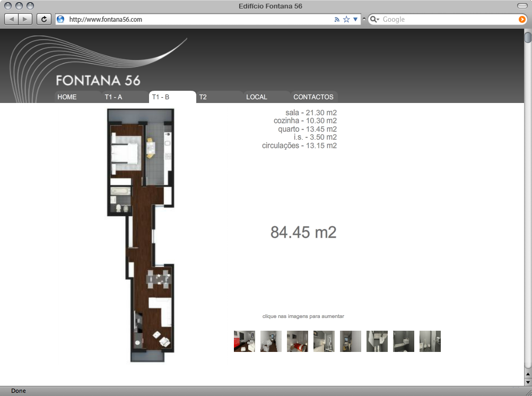The height and width of the screenshot is (396, 532).
Task: Click the 'quarto - 13.45 m2' text
Action: coord(307,129)
